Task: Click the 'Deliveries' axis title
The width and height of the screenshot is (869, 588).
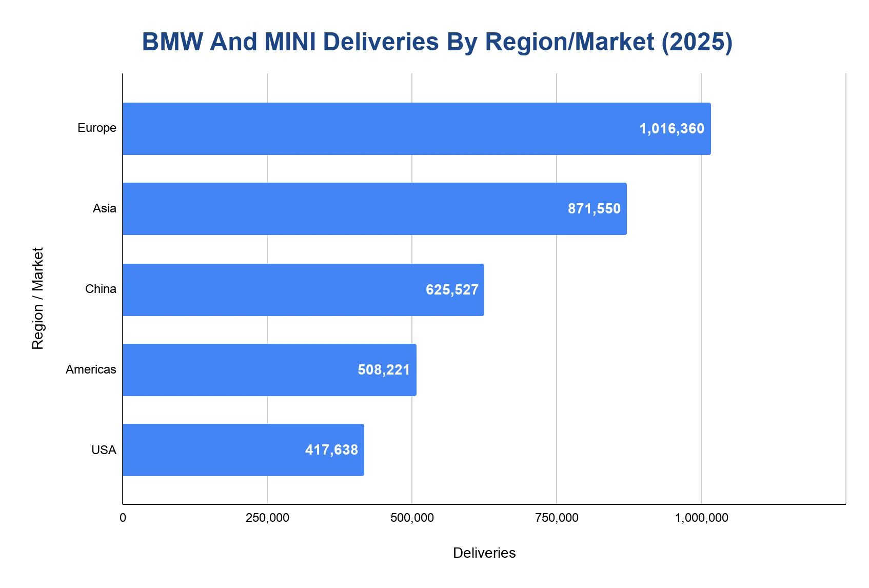Action: 484,553
